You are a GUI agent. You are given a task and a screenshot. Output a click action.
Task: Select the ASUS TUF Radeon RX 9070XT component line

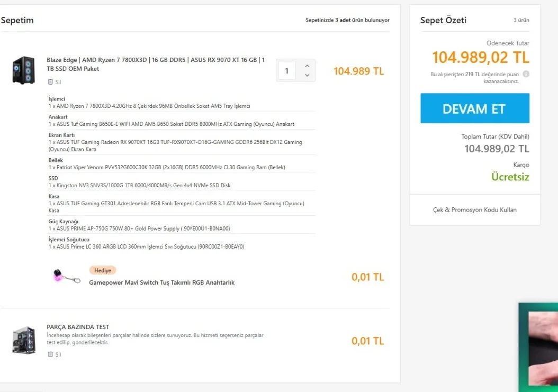pyautogui.click(x=175, y=142)
